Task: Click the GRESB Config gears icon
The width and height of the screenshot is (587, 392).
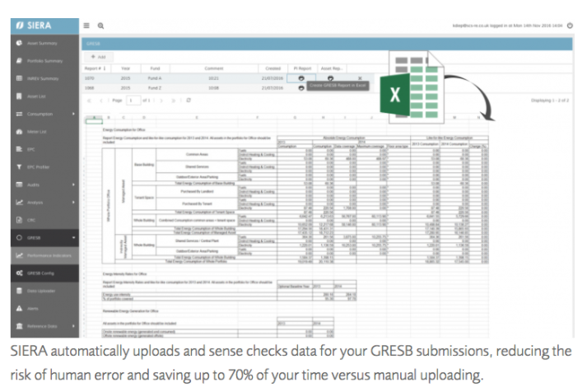Action: pyautogui.click(x=19, y=273)
